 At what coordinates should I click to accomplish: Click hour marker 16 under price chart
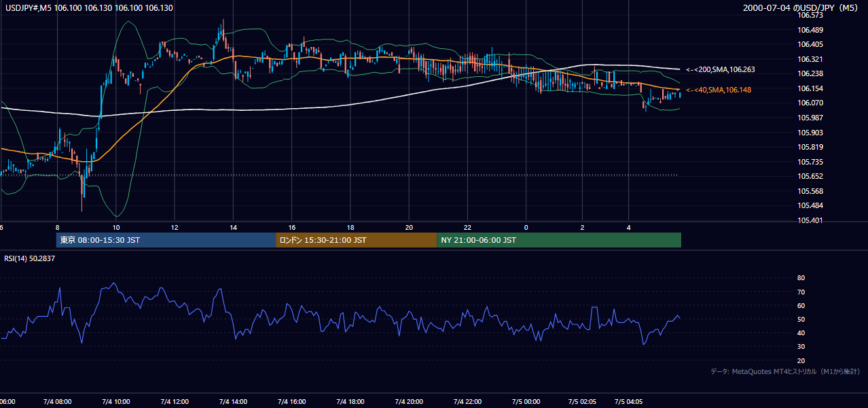point(291,227)
